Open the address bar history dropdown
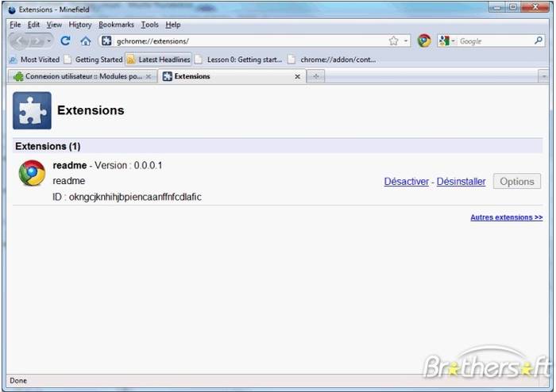The width and height of the screenshot is (556, 392). (x=406, y=41)
